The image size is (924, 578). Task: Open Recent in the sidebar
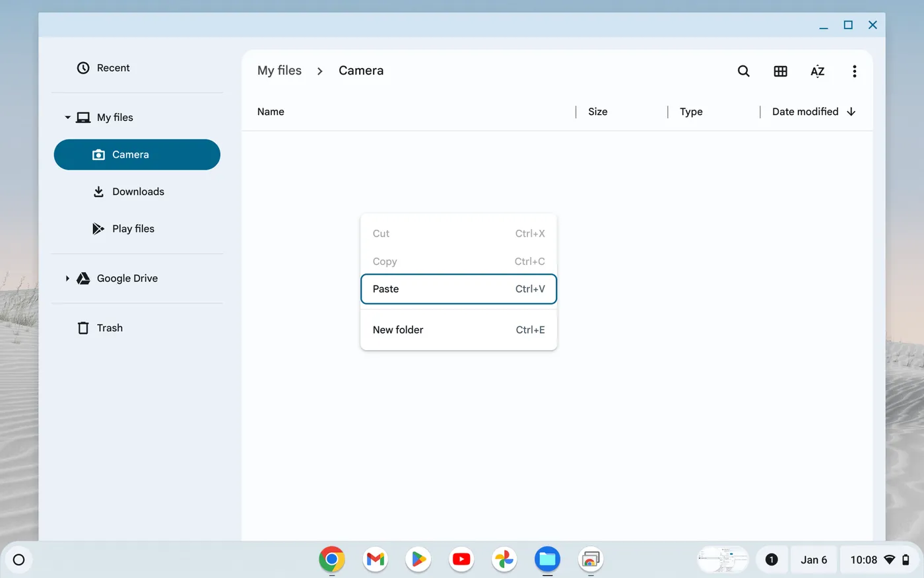click(x=137, y=68)
